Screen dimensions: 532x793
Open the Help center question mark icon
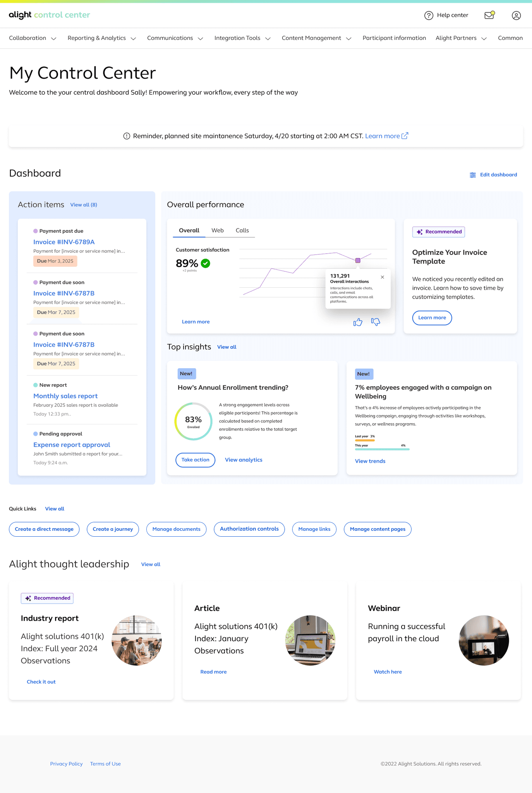[x=429, y=15]
